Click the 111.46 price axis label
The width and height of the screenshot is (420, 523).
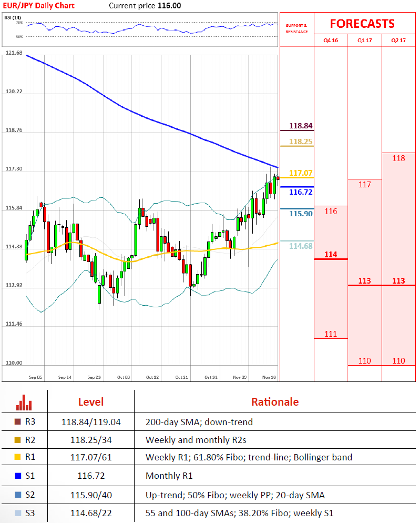[14, 324]
